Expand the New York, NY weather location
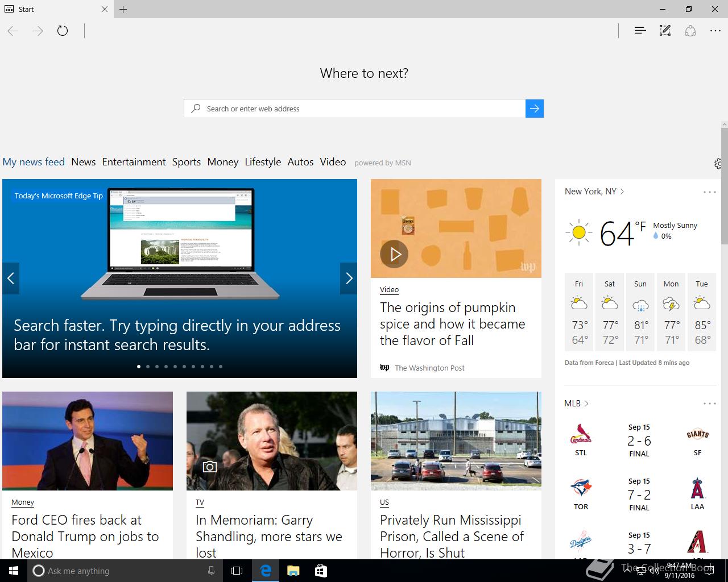728x582 pixels. coord(594,192)
